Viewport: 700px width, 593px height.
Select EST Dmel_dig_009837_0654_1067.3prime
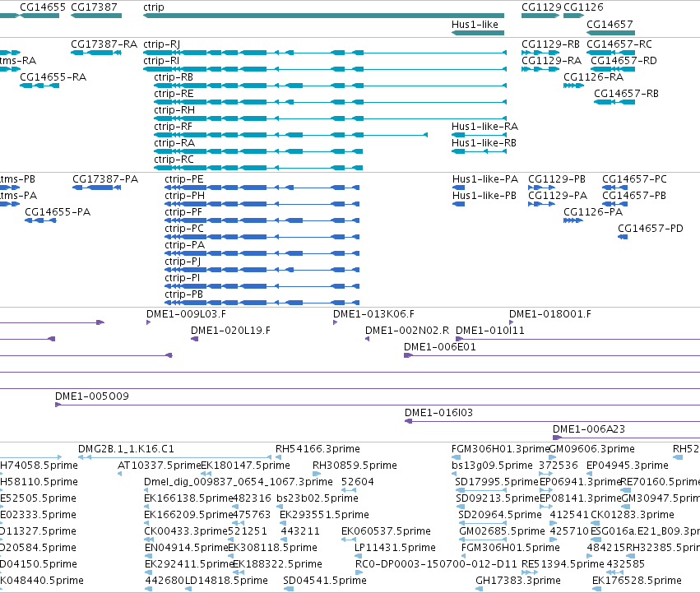pyautogui.click(x=239, y=482)
